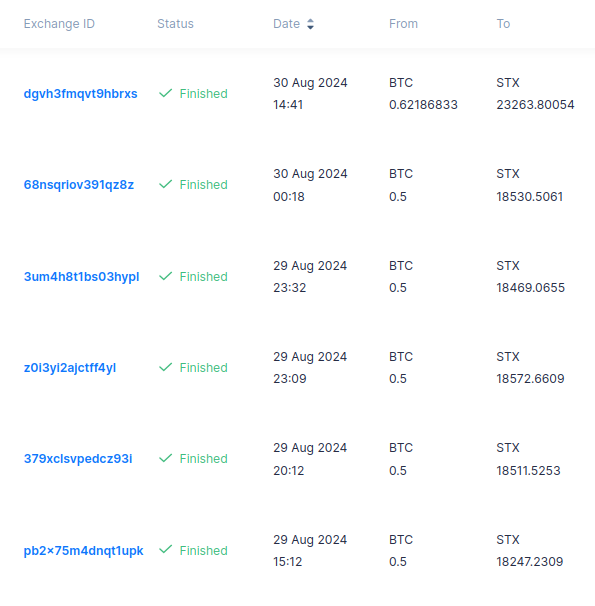The image size is (595, 606).
Task: Click checkmark icon for 68nsqriov391qz8z row
Action: (x=165, y=184)
